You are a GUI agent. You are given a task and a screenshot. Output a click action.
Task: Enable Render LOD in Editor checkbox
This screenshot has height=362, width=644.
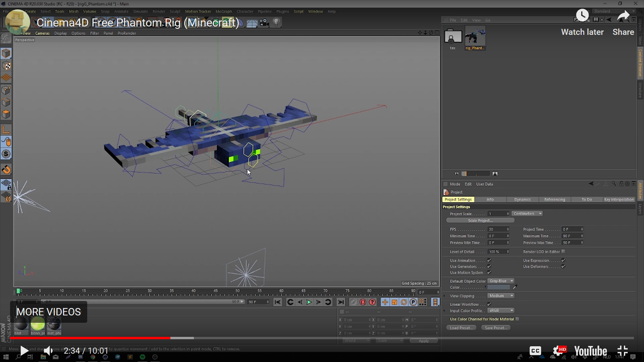pos(563,251)
